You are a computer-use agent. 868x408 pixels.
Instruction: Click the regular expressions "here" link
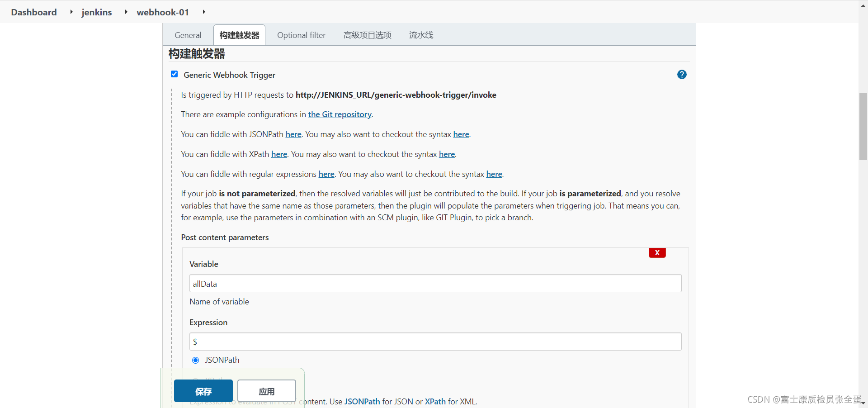(326, 174)
